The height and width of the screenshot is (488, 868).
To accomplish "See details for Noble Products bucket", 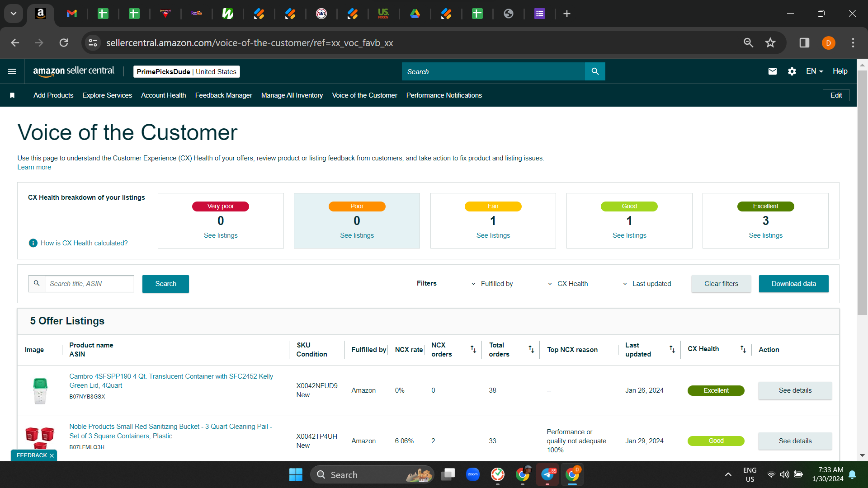I will tap(795, 441).
